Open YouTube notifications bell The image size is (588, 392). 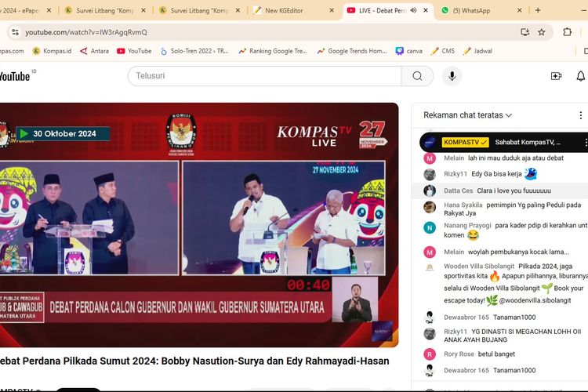[x=580, y=76]
